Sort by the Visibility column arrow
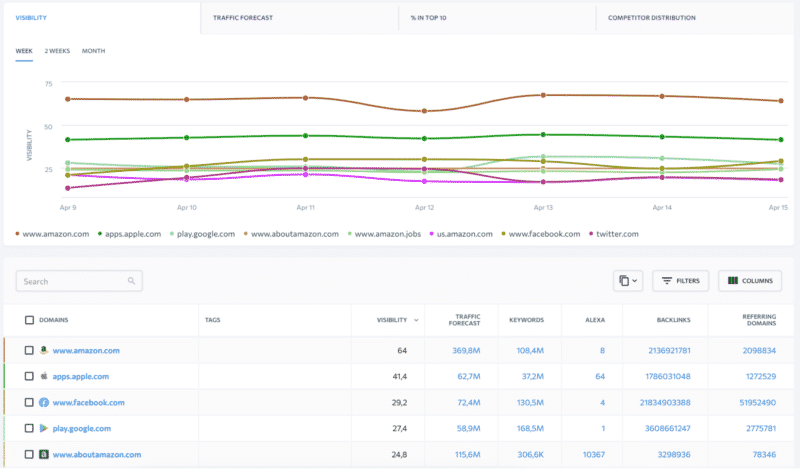The width and height of the screenshot is (800, 469). click(x=417, y=321)
